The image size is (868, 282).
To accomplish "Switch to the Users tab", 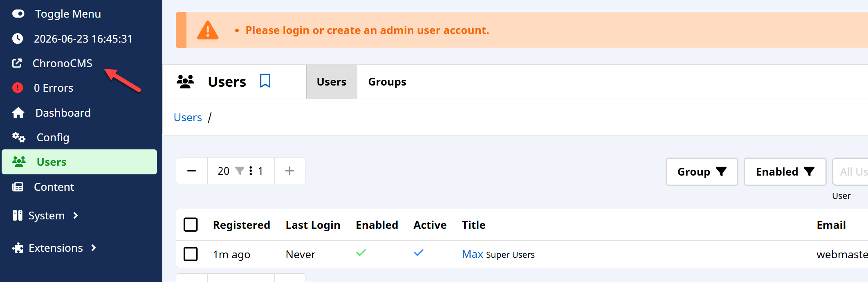I will tap(332, 81).
